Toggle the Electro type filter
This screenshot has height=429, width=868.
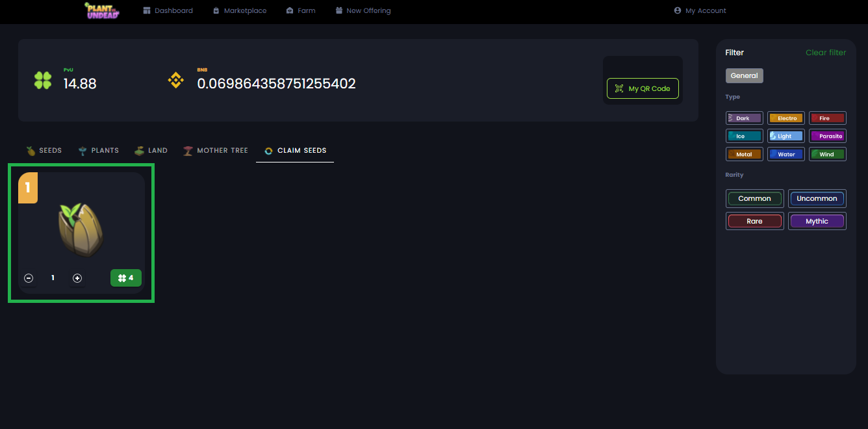click(x=786, y=118)
